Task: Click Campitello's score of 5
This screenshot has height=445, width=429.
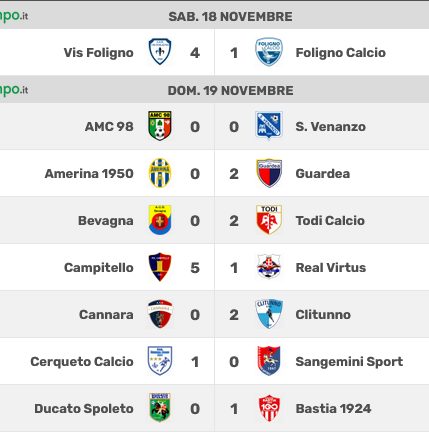Action: (195, 268)
